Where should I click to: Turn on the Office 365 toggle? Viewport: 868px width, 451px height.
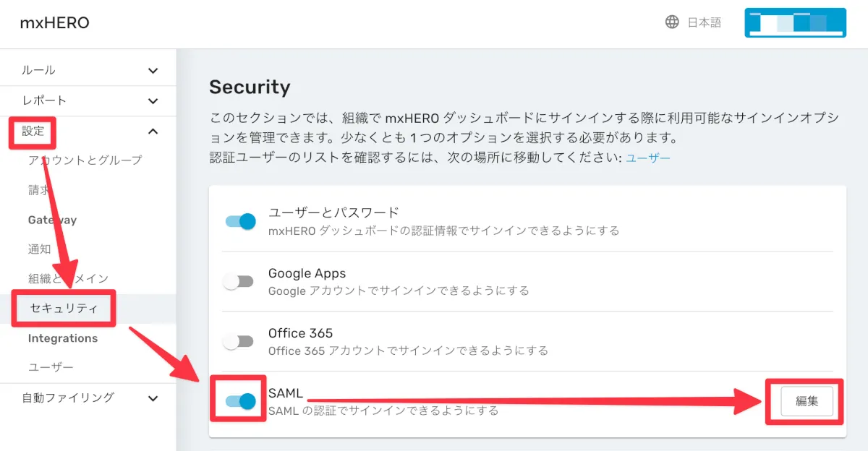[x=238, y=342]
